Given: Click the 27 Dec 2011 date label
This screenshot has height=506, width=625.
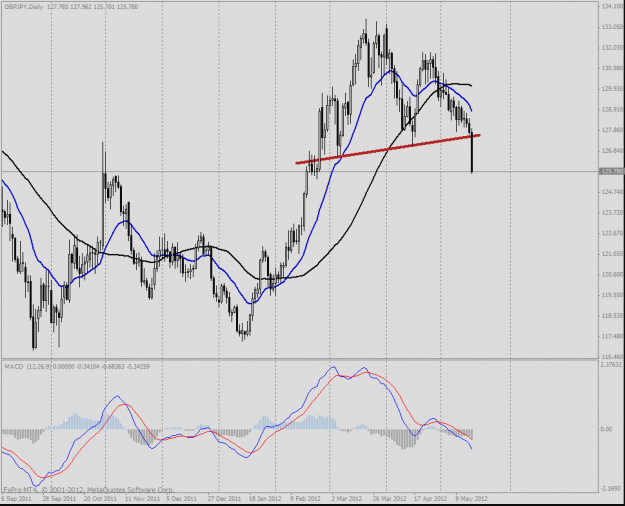Looking at the screenshot, I should (x=224, y=499).
